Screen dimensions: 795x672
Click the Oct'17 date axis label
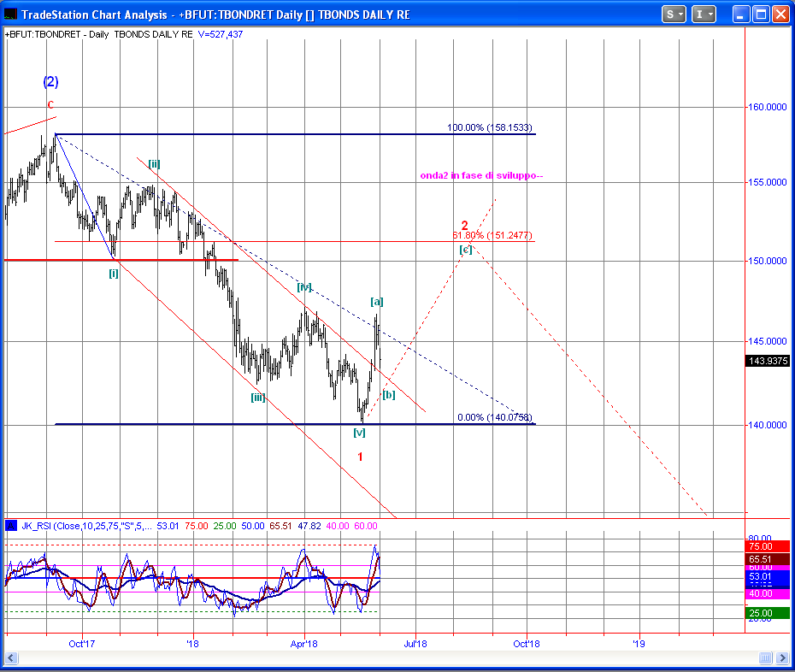[81, 644]
